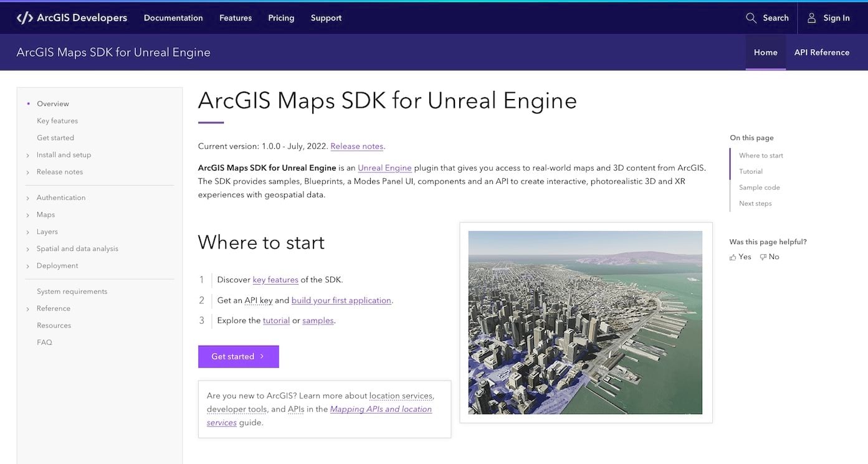Image resolution: width=868 pixels, height=464 pixels.
Task: Click the thumbs-up Yes icon
Action: (x=733, y=257)
